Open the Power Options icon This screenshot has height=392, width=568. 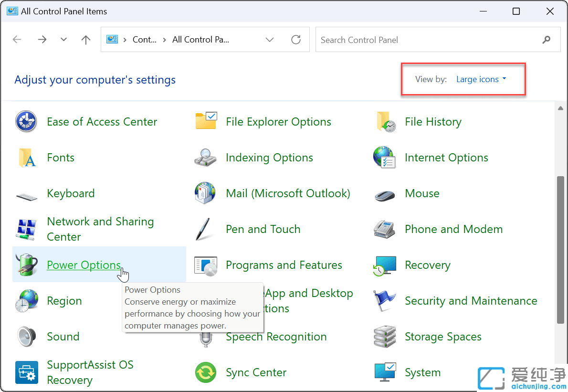84,265
